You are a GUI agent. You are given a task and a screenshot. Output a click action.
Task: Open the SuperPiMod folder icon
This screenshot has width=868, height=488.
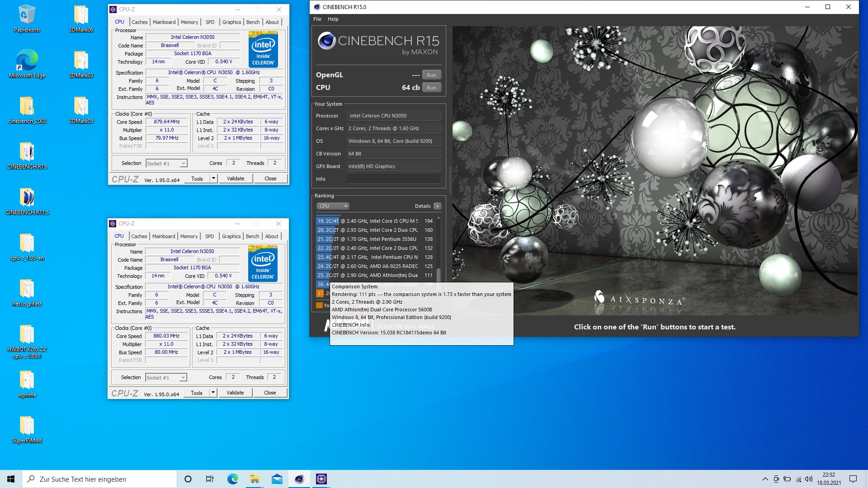[x=27, y=430]
